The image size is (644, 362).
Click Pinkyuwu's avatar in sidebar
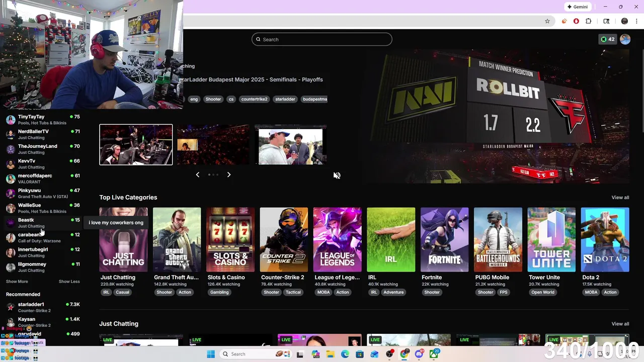pyautogui.click(x=11, y=193)
